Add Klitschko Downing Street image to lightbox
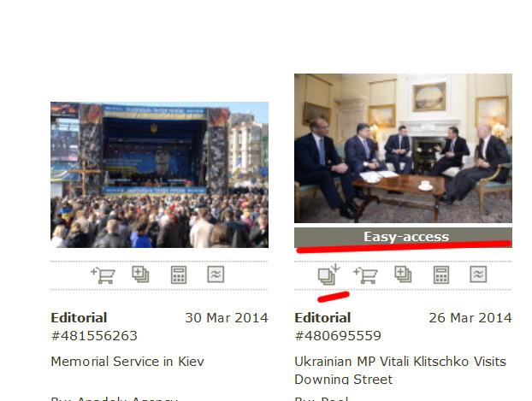 pos(403,274)
